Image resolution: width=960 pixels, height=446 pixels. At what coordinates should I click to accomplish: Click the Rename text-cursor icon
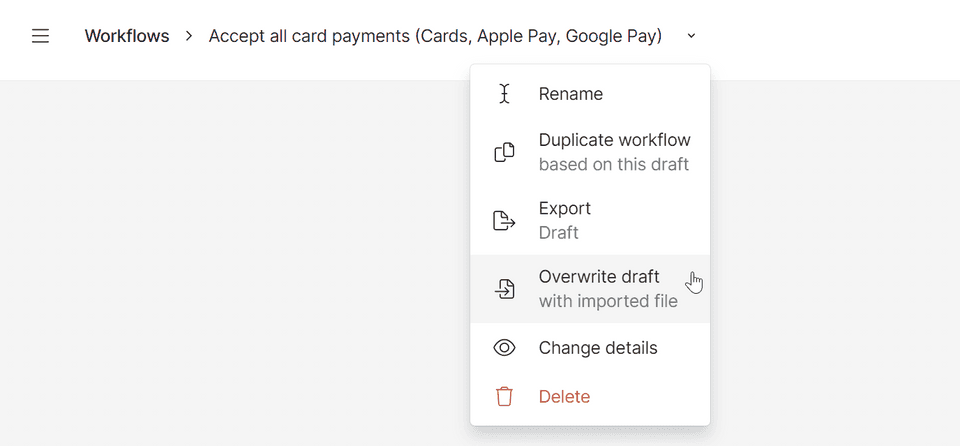pos(504,94)
